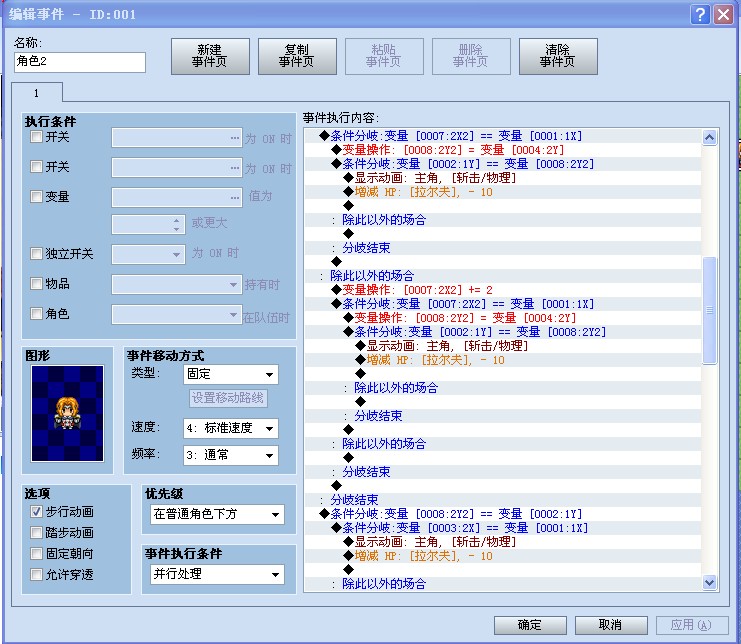The width and height of the screenshot is (741, 644).
Task: Click the 设置移动路线 button
Action: click(228, 398)
